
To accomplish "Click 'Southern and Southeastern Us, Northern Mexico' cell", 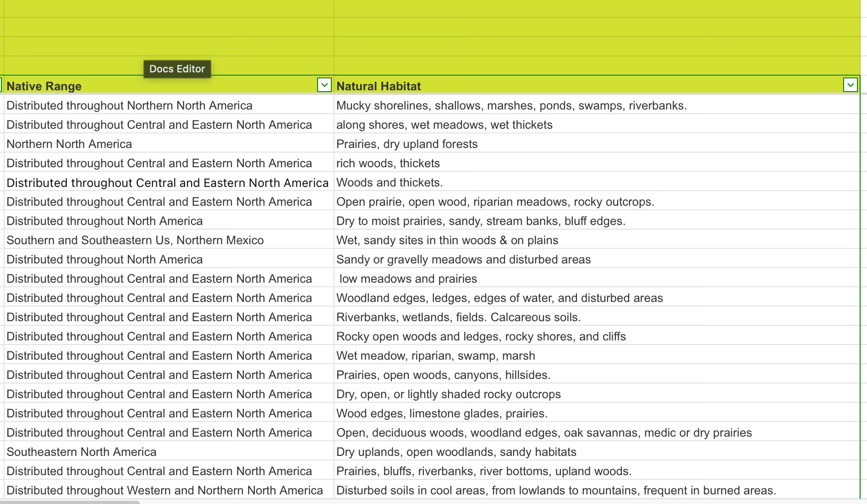I will tap(169, 240).
